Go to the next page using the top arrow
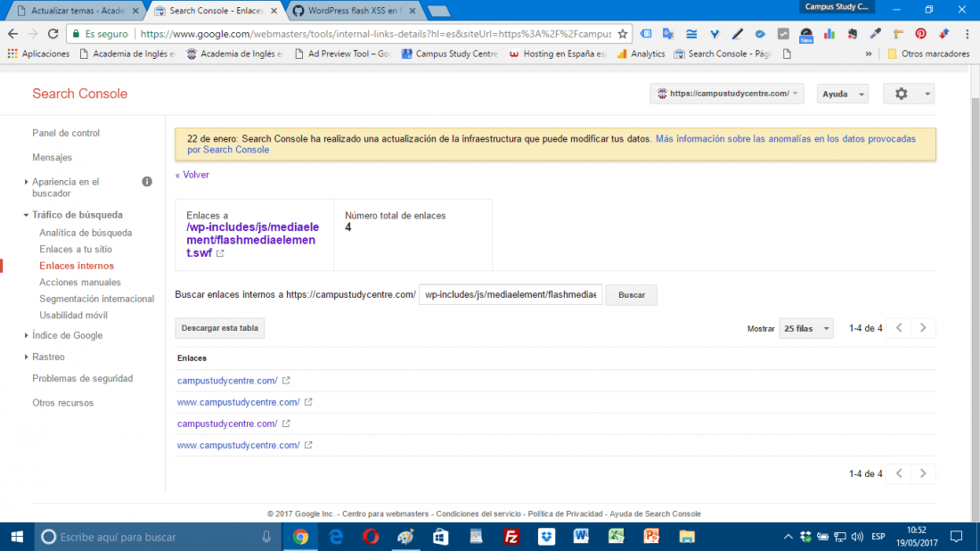This screenshot has width=980, height=551. tap(923, 328)
